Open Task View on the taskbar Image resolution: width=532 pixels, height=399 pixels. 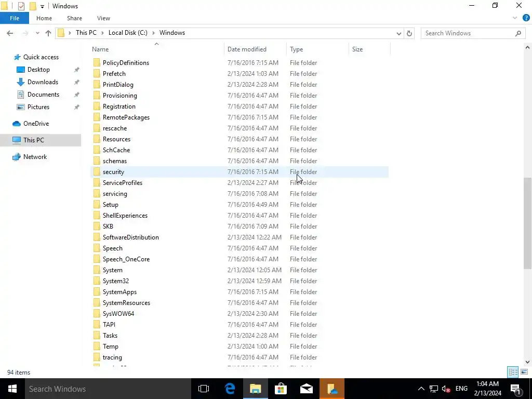pyautogui.click(x=204, y=389)
